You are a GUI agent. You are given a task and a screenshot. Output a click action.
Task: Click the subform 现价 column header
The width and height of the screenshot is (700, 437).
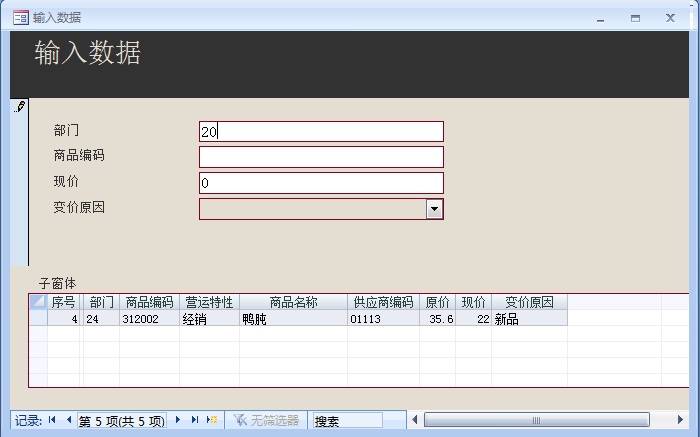[x=473, y=302]
